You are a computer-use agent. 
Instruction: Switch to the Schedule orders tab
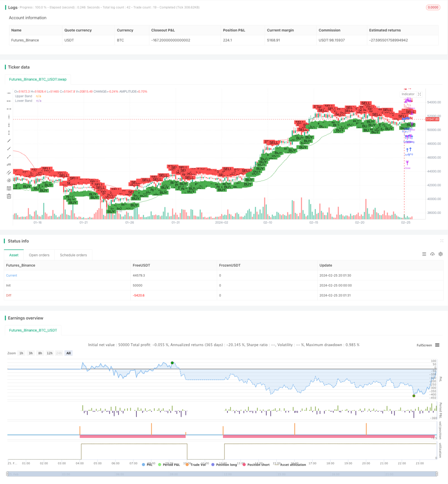73,255
